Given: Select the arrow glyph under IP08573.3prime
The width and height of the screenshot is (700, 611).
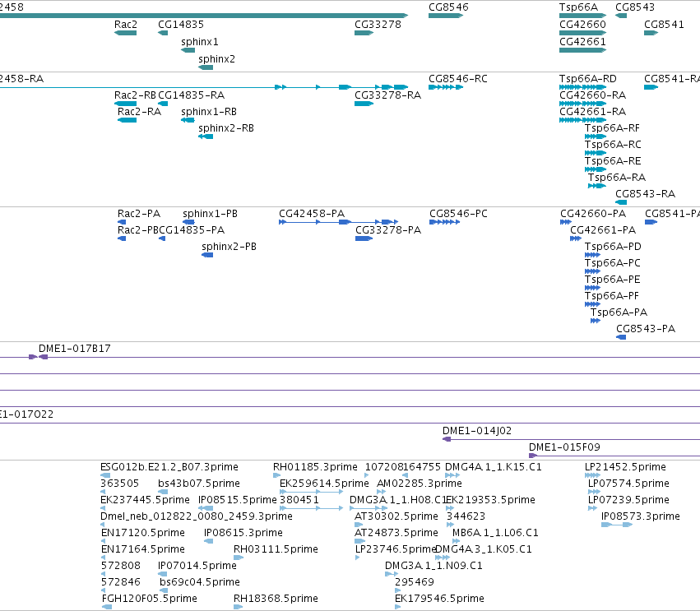Looking at the screenshot, I should pos(617,525).
